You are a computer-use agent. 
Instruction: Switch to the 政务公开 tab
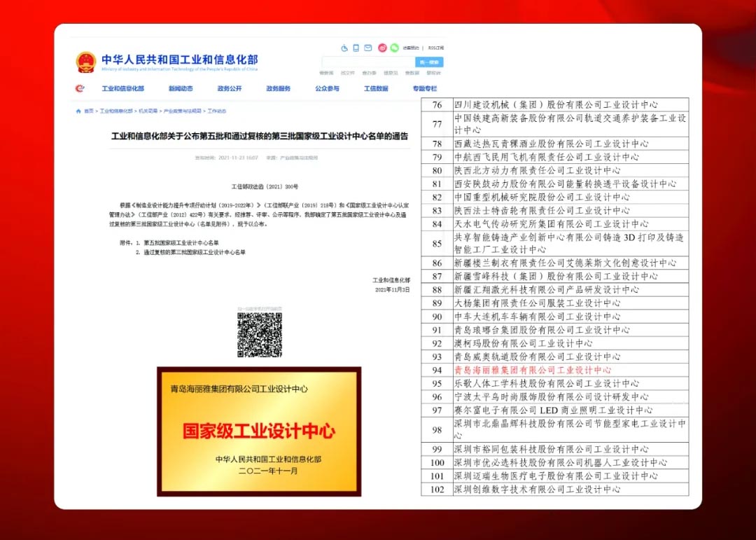tap(229, 89)
